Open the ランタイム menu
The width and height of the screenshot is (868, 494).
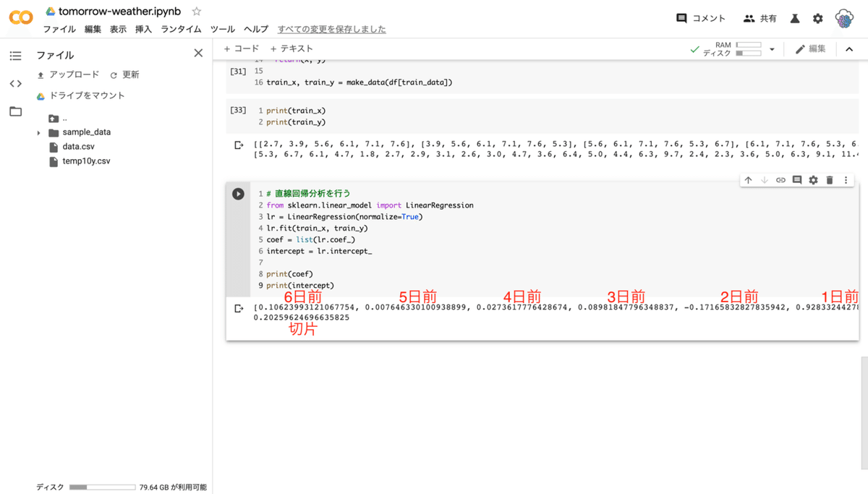click(x=181, y=30)
